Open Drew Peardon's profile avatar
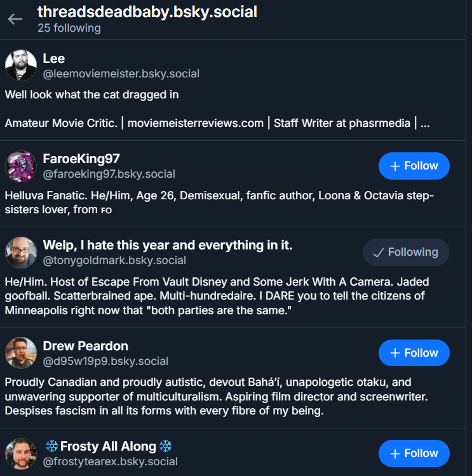This screenshot has width=472, height=476. 21,353
